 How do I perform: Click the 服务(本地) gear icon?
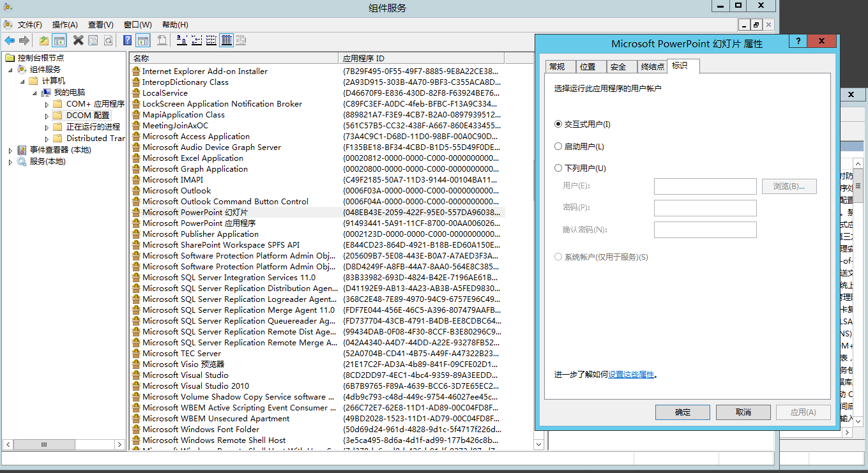coord(22,161)
